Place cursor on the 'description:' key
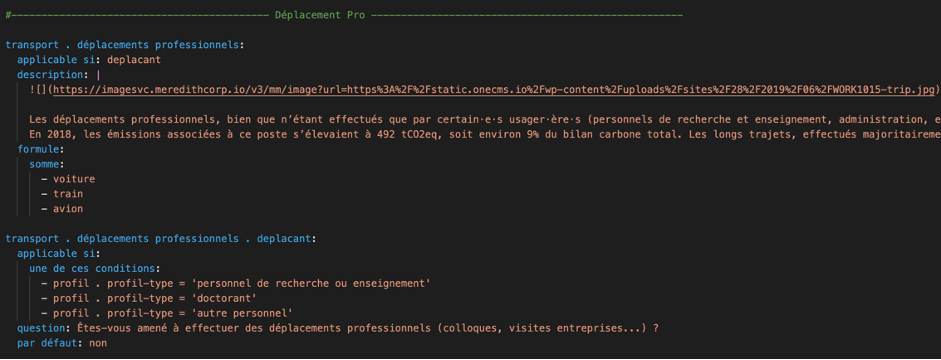The width and height of the screenshot is (941, 360). tap(52, 75)
